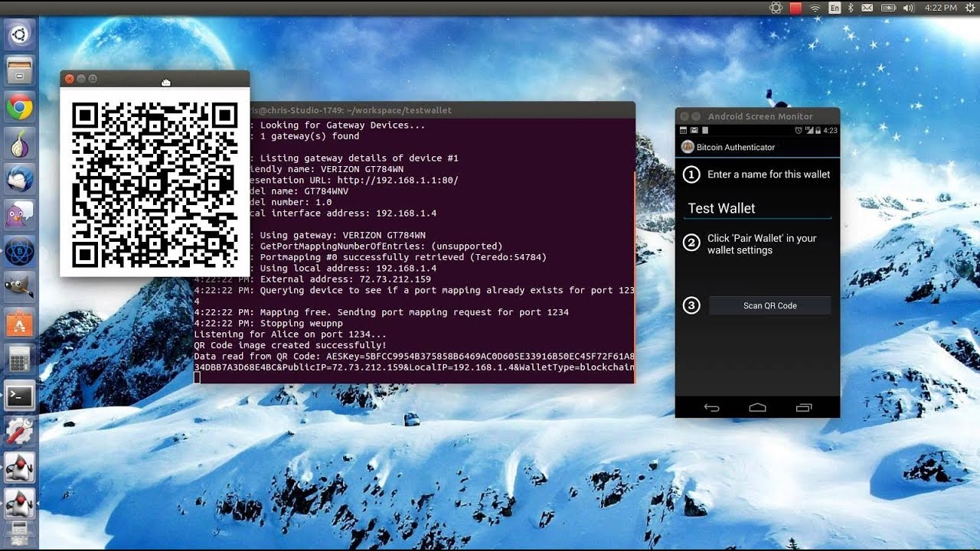Open the En keyboard layout indicator
The height and width of the screenshot is (551, 980).
[x=835, y=8]
